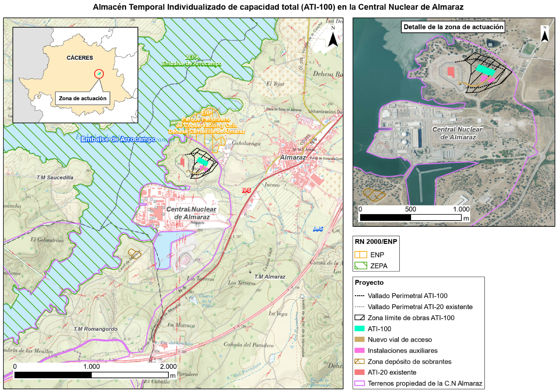Click the Instalaciones auxiliares pink legend swatch
Screen dimensions: 560x392
coord(359,350)
